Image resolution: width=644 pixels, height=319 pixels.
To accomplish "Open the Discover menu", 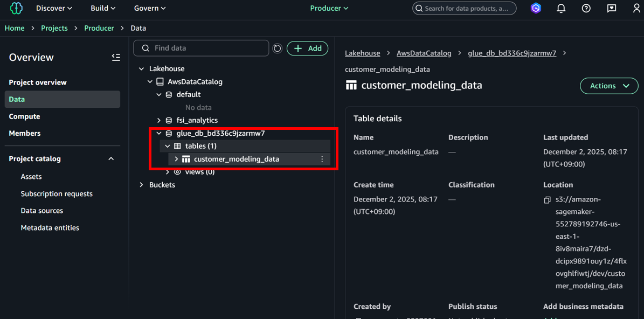I will [54, 8].
